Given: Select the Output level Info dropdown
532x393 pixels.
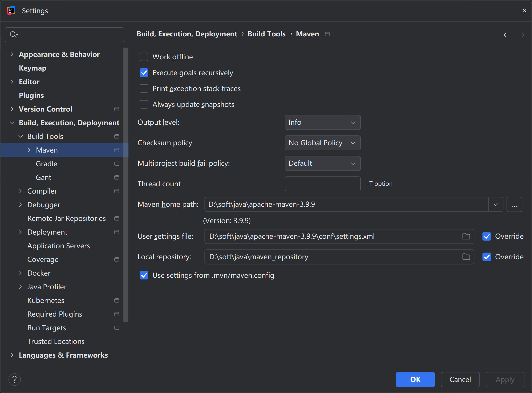Looking at the screenshot, I should click(322, 122).
